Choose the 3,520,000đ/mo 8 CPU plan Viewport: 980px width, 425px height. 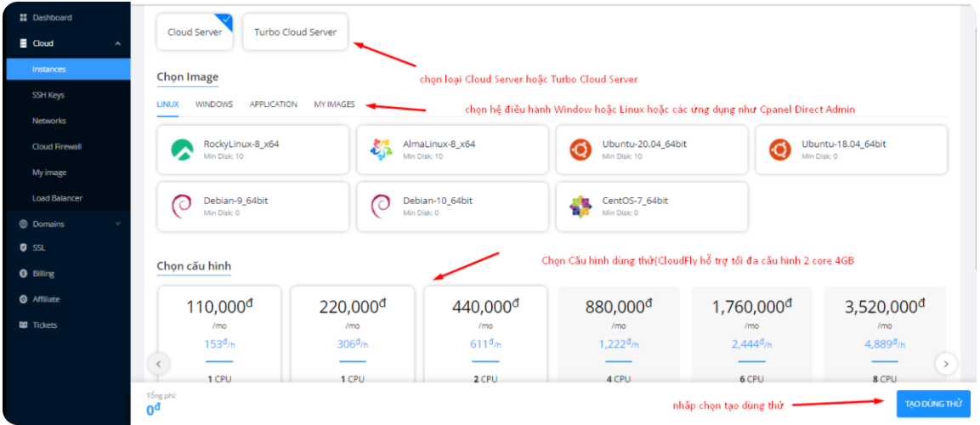click(884, 334)
